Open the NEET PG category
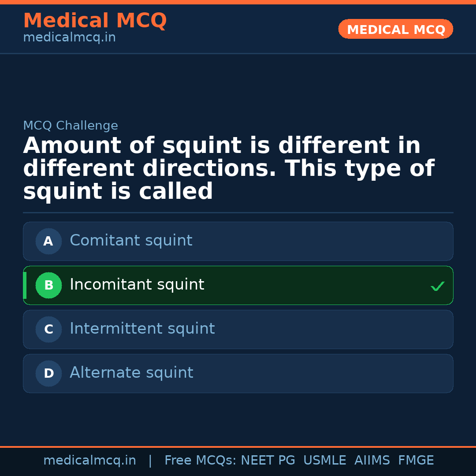This screenshot has height=476, width=476. (268, 460)
